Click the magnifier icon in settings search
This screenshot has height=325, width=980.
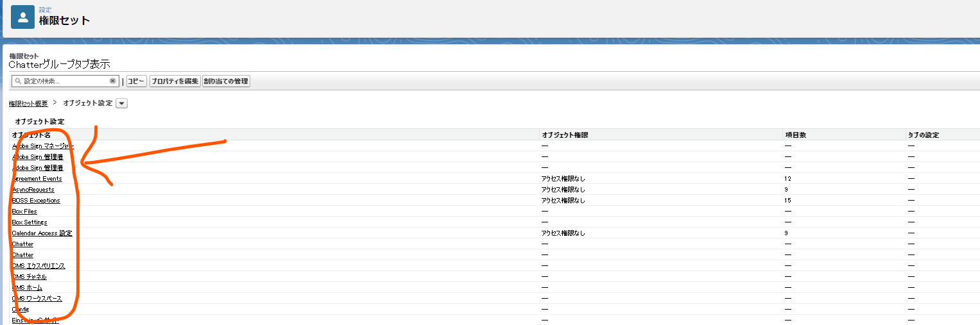18,81
